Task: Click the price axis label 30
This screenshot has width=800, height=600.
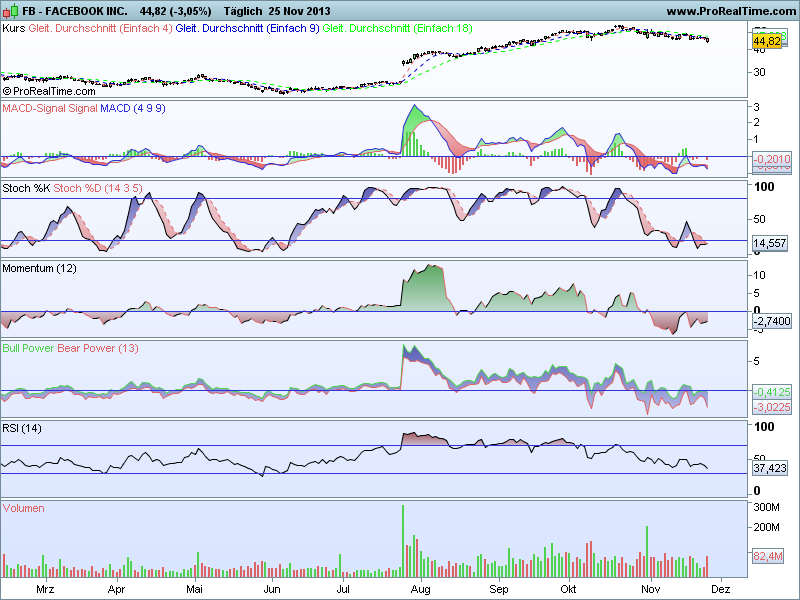Action: tap(760, 72)
